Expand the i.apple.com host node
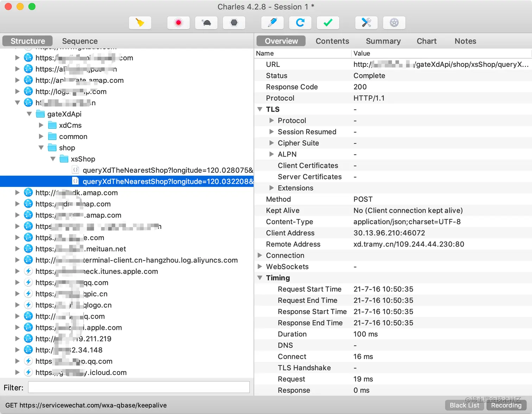The height and width of the screenshot is (414, 532). tap(17, 327)
